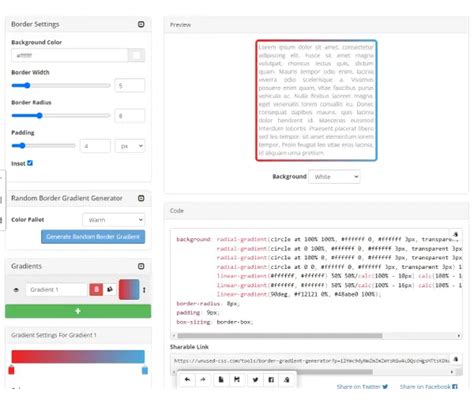
Task: Click the reorder handle for Gradient 1
Action: coord(144,290)
